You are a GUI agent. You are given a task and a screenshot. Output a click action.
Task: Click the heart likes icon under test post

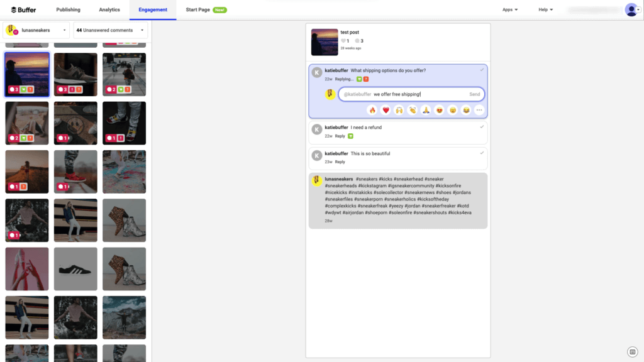coord(343,41)
